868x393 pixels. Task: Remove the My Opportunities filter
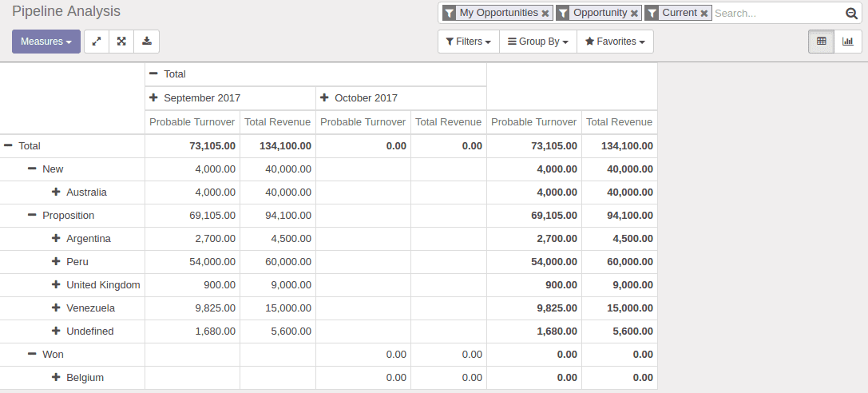click(x=545, y=14)
